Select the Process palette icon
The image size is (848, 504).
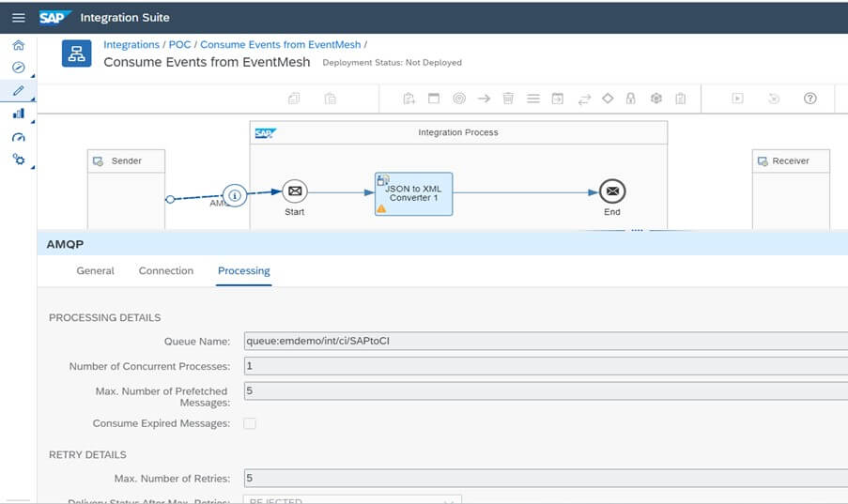point(434,99)
